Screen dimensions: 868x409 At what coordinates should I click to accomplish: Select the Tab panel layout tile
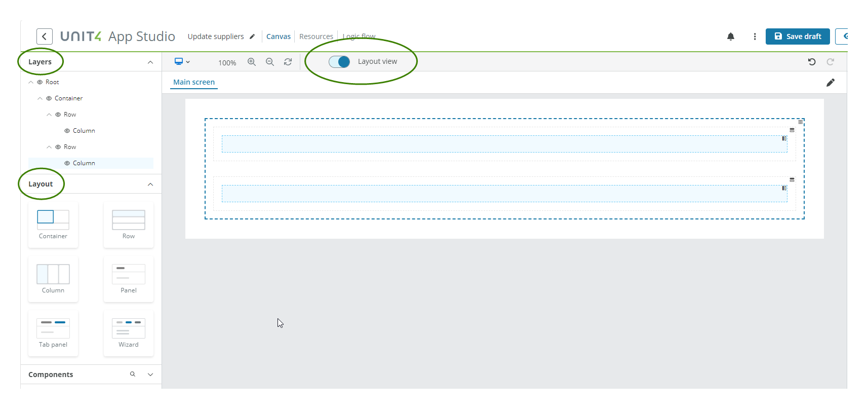pos(53,333)
